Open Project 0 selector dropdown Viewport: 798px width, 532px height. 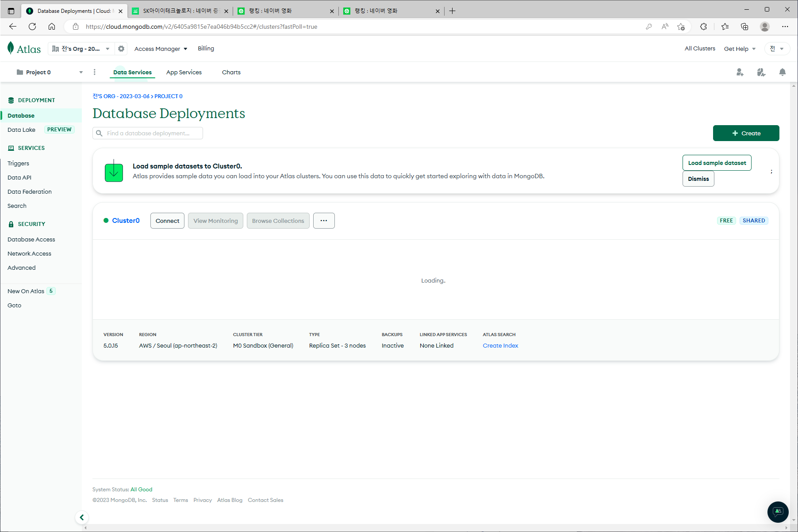tap(50, 72)
